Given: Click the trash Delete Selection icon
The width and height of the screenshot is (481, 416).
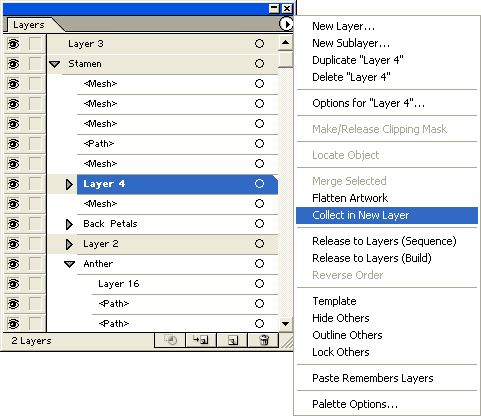Looking at the screenshot, I should pos(263,340).
